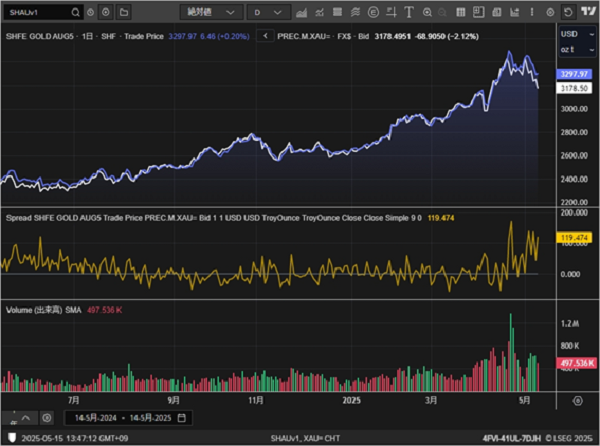600x446 pixels.
Task: Click the 2025 label on time axis
Action: pyautogui.click(x=351, y=400)
